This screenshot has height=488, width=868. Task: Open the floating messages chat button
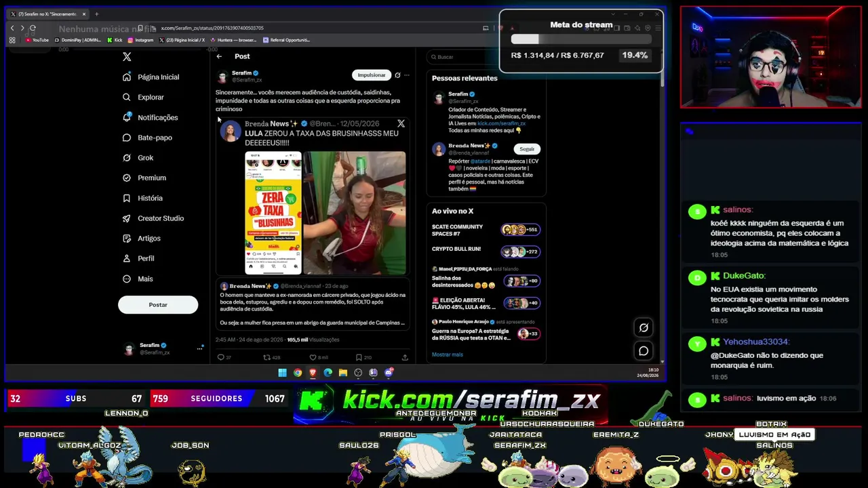(x=644, y=350)
